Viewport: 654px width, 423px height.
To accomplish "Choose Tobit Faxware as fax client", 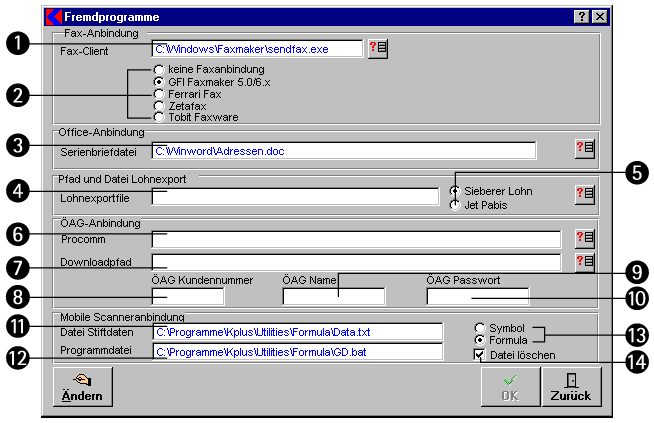I will pos(159,117).
